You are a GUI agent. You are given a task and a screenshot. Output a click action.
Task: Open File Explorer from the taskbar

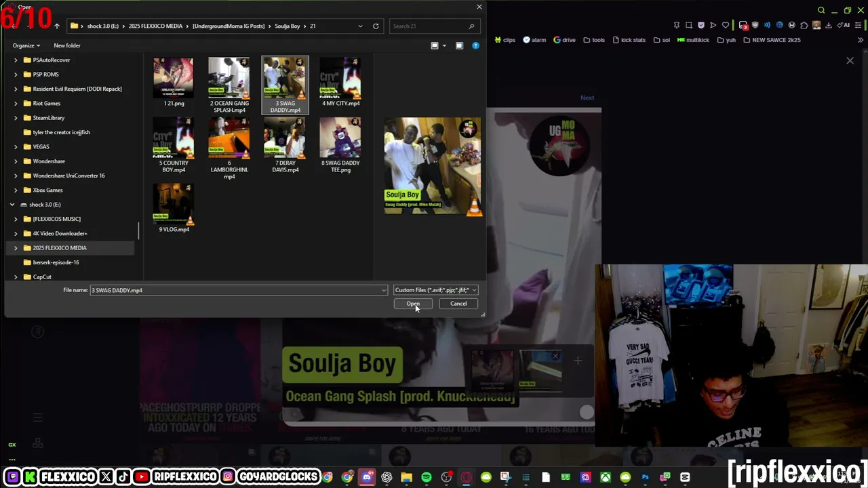[x=406, y=478]
